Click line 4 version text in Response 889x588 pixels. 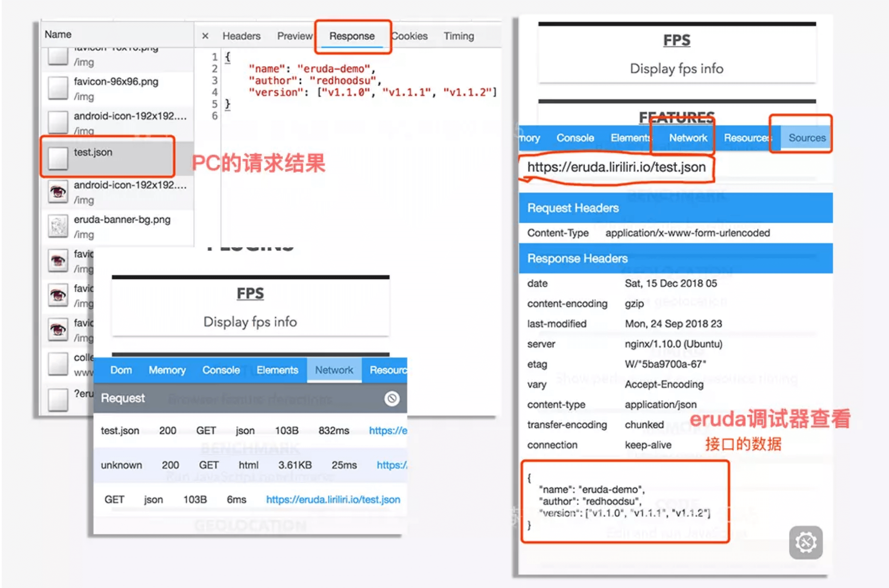pyautogui.click(x=372, y=92)
